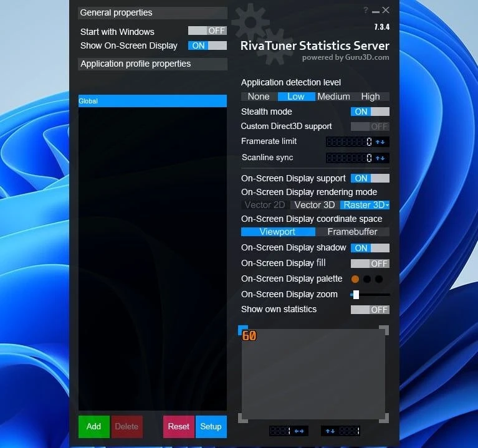478x448 pixels.
Task: Click powered by Guru3D.com text
Action: click(346, 57)
